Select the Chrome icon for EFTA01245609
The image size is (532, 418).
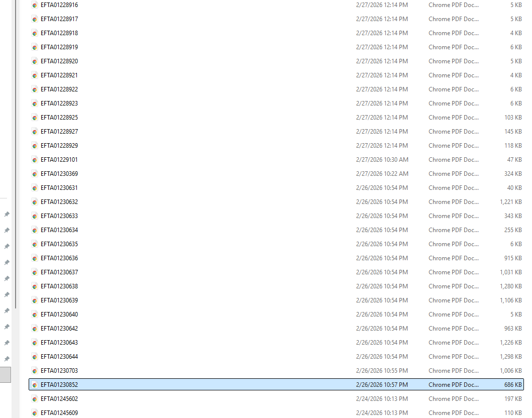(x=35, y=413)
